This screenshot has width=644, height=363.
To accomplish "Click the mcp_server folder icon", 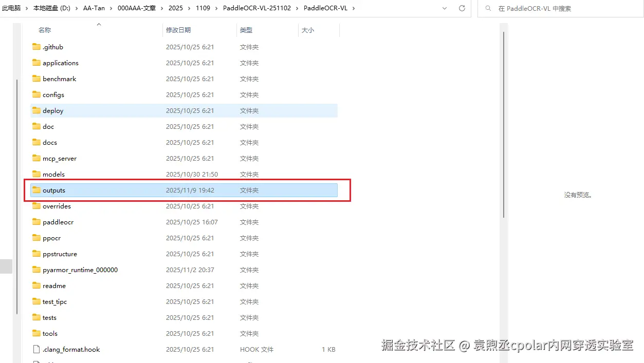I will tap(36, 158).
